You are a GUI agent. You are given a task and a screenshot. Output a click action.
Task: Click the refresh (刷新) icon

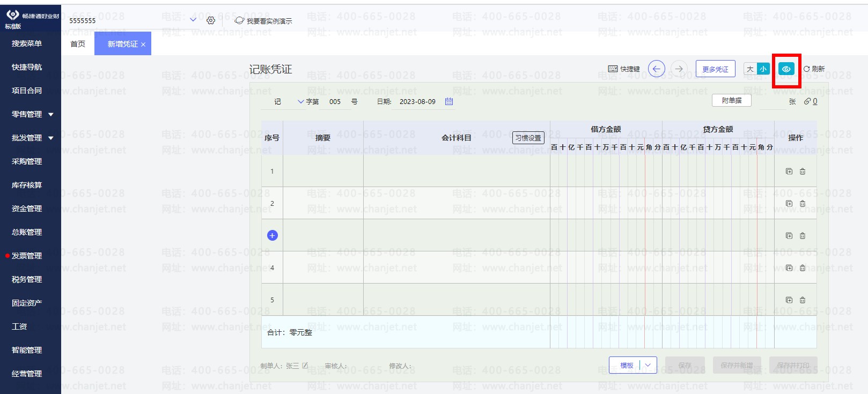[x=806, y=69]
